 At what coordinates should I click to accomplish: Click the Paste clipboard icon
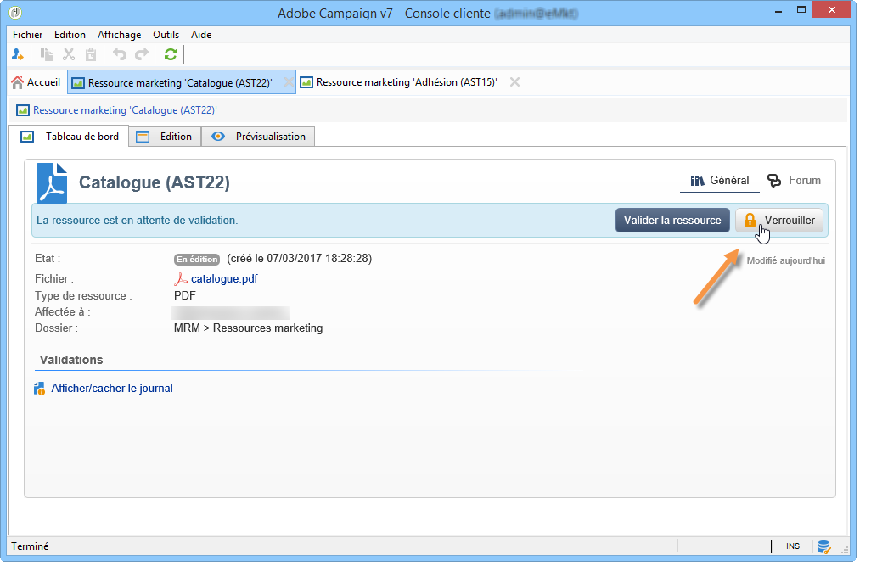coord(91,54)
